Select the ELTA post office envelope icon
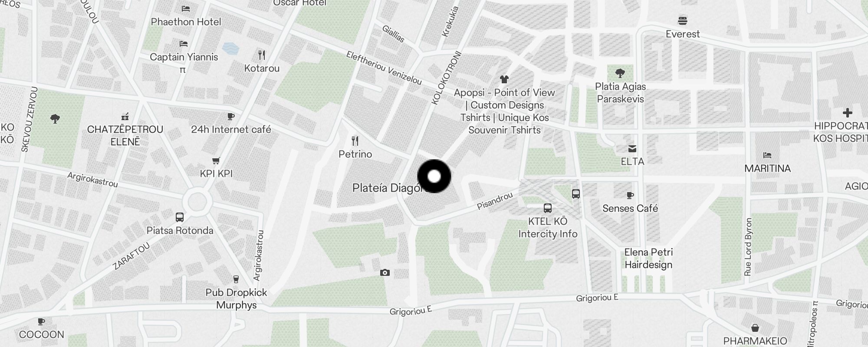This screenshot has height=347, width=868. pos(632,149)
